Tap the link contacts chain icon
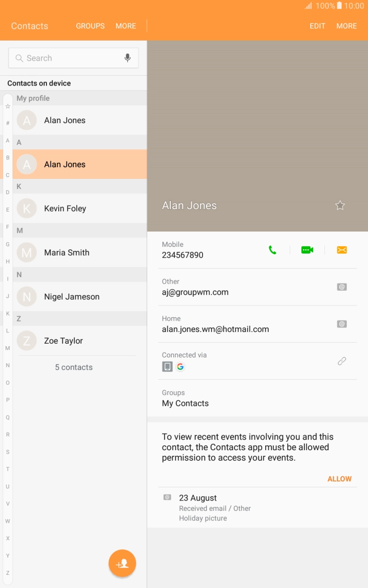The image size is (368, 588). (342, 361)
